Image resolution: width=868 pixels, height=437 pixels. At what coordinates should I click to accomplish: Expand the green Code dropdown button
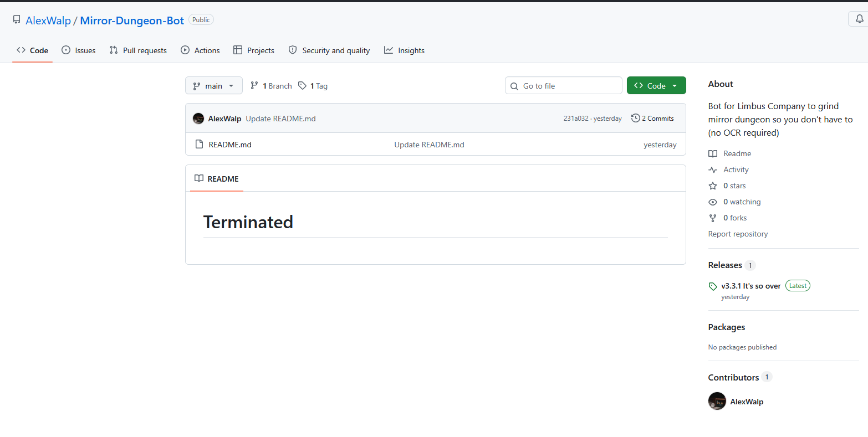(656, 86)
